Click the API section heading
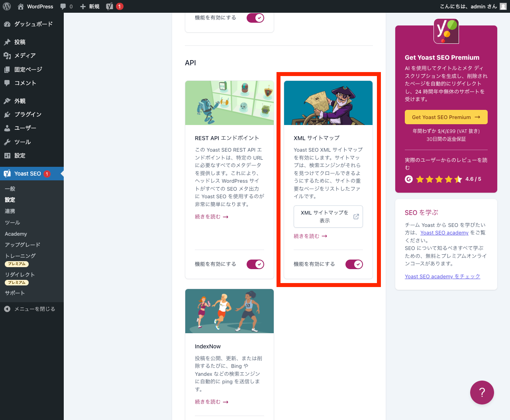510x420 pixels. pyautogui.click(x=190, y=63)
